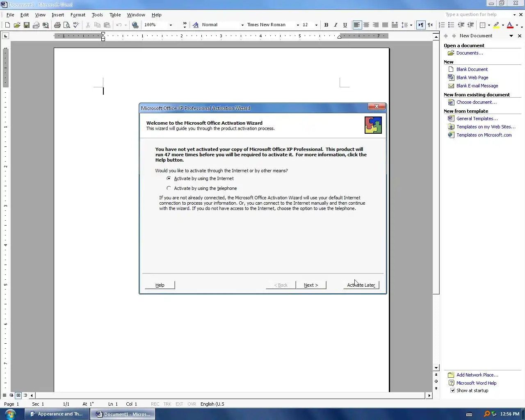Click the Windows Start orb

[10, 414]
